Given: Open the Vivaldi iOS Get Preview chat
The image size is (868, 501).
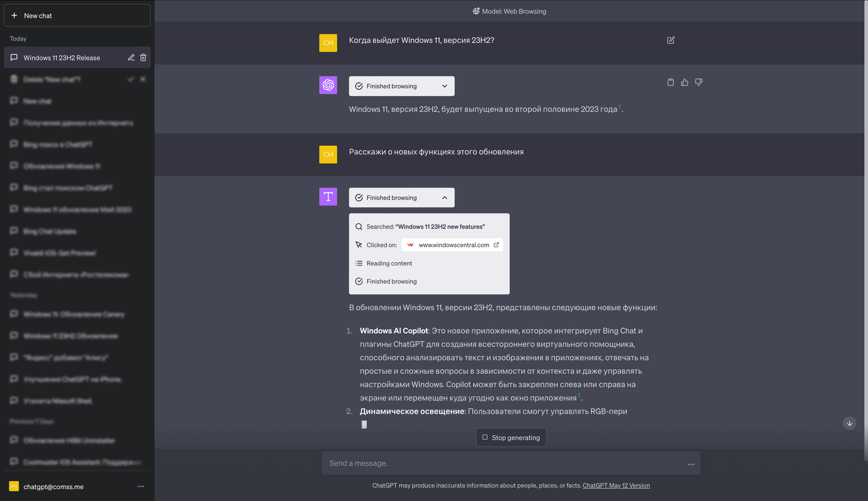Looking at the screenshot, I should pos(78,253).
